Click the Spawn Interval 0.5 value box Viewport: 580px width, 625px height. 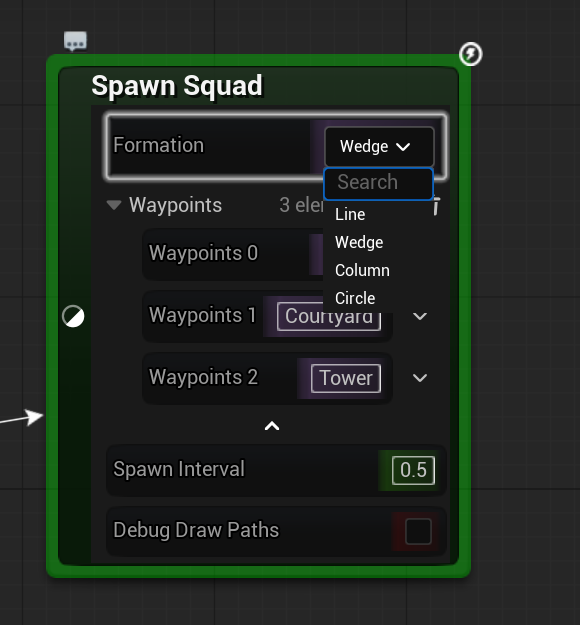click(x=413, y=470)
